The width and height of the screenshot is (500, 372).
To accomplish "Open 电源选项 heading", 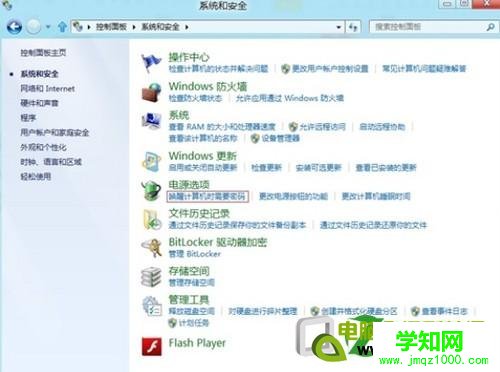I will tap(189, 185).
